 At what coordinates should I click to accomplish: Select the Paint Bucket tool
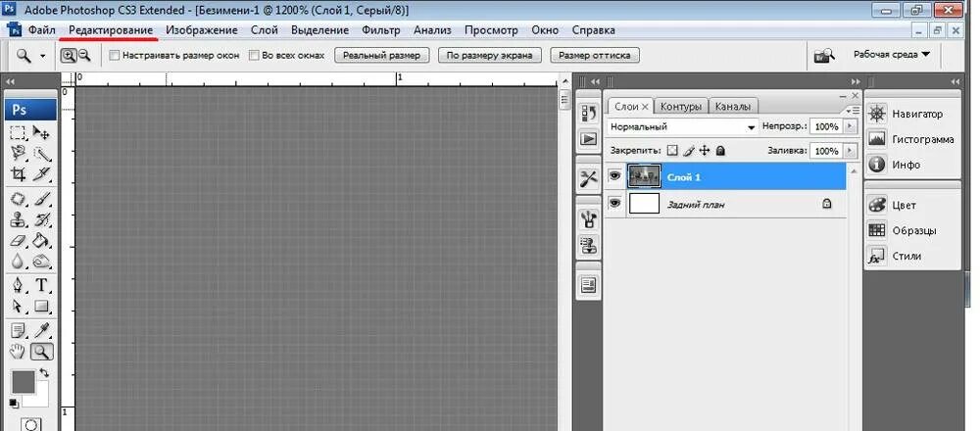[x=41, y=241]
